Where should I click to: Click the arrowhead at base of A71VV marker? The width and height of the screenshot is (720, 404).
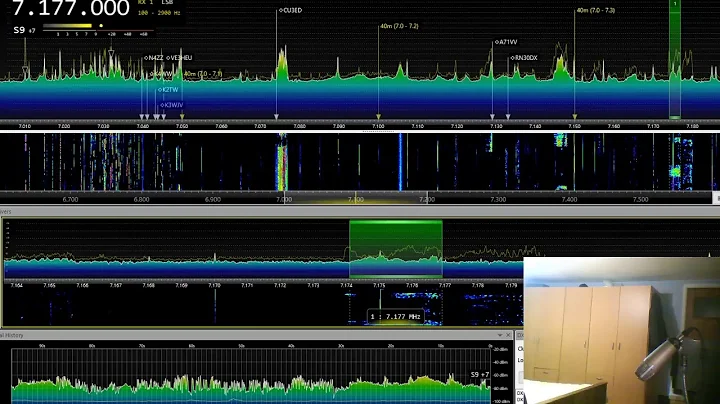[492, 117]
